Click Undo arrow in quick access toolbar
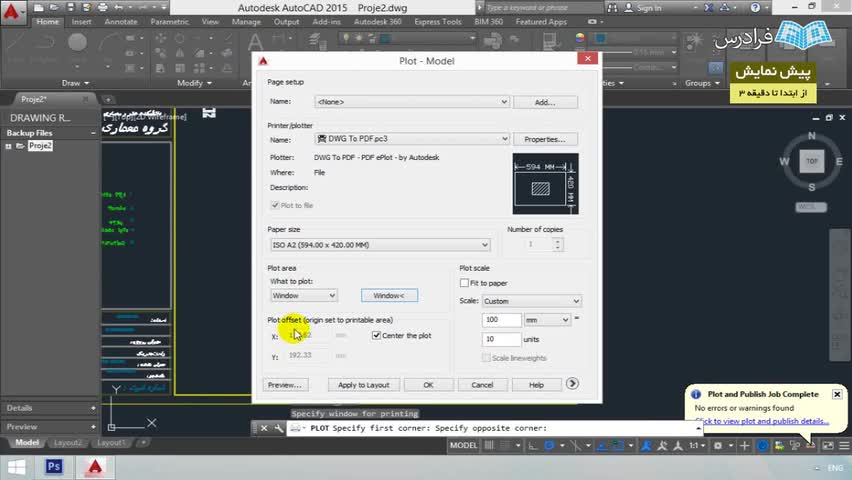 click(119, 8)
